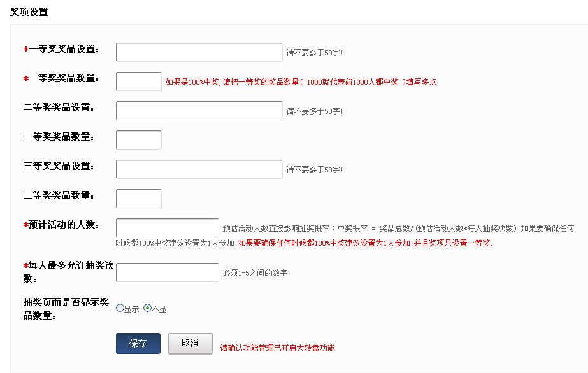This screenshot has height=373, width=588.
Task: Click the 奖项设置 section heading
Action: pyautogui.click(x=29, y=12)
